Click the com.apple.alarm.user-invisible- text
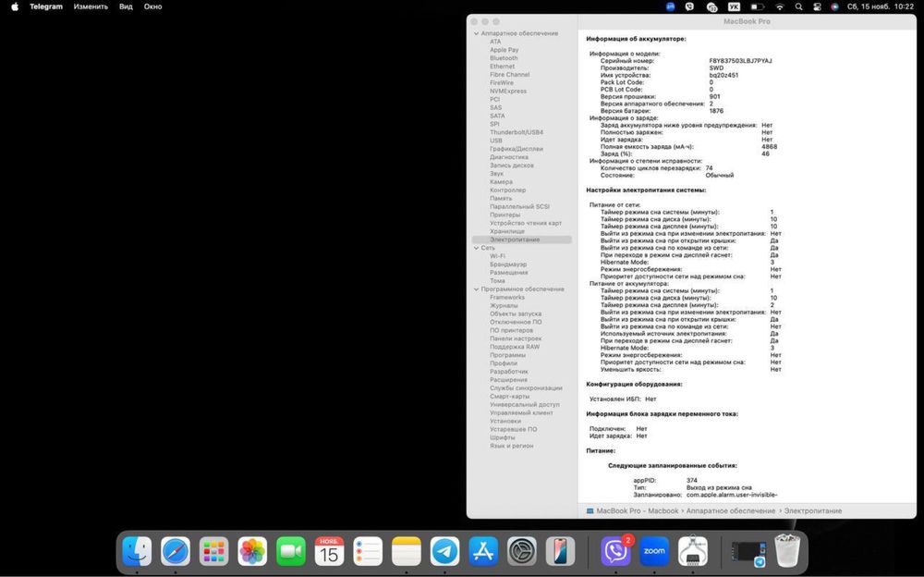Viewport: 924px width, 577px height. tap(732, 495)
